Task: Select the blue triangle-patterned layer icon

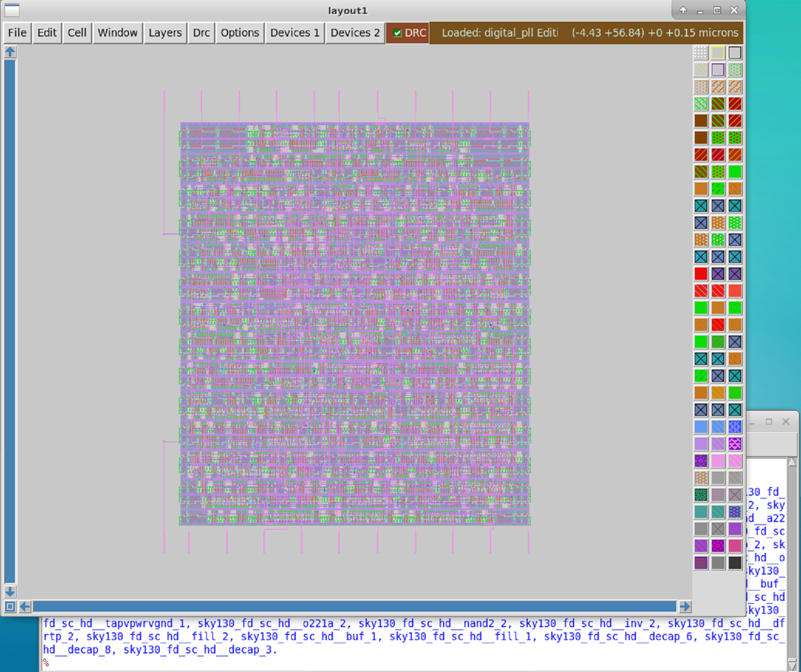Action: click(x=735, y=427)
